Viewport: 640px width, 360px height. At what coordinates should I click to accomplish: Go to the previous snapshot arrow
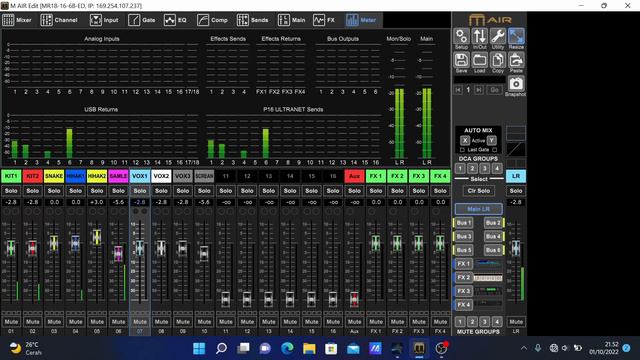(458, 90)
